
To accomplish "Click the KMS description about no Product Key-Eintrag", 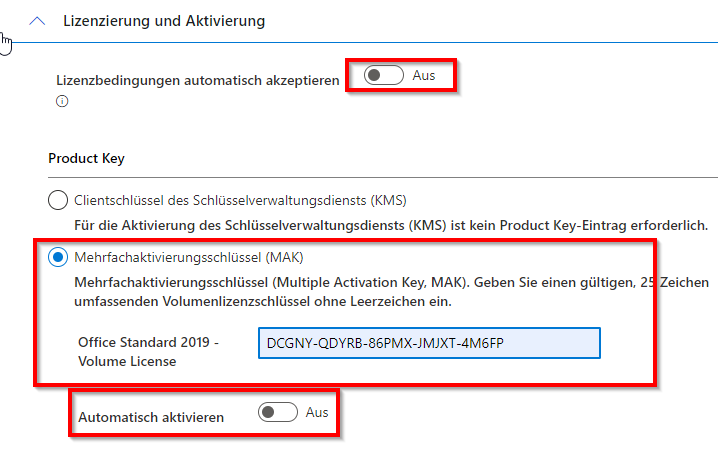I will pyautogui.click(x=391, y=224).
